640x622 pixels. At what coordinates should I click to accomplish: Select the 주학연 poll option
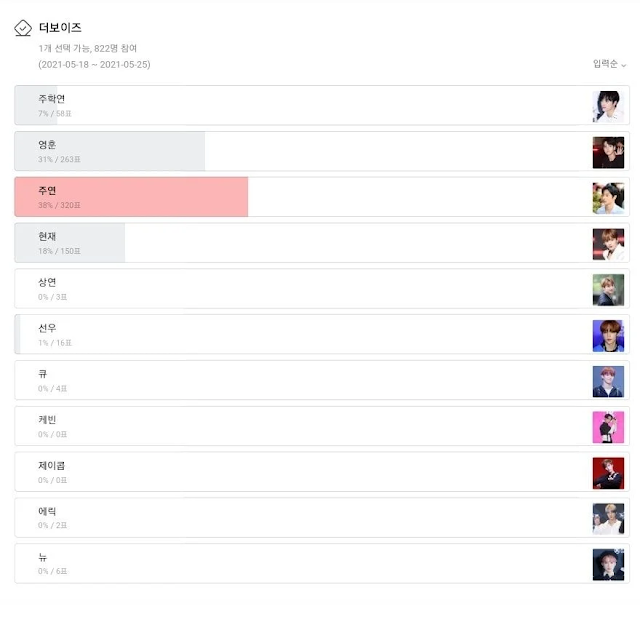pos(322,105)
